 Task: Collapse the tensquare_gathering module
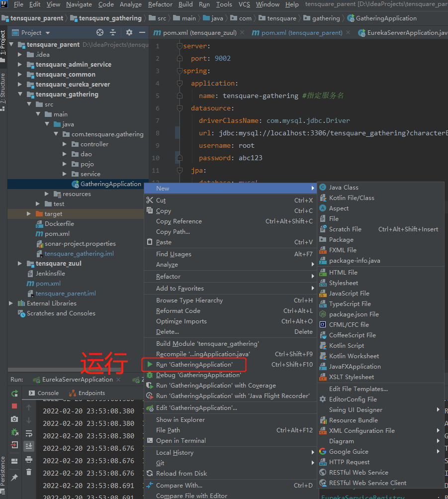[x=20, y=94]
